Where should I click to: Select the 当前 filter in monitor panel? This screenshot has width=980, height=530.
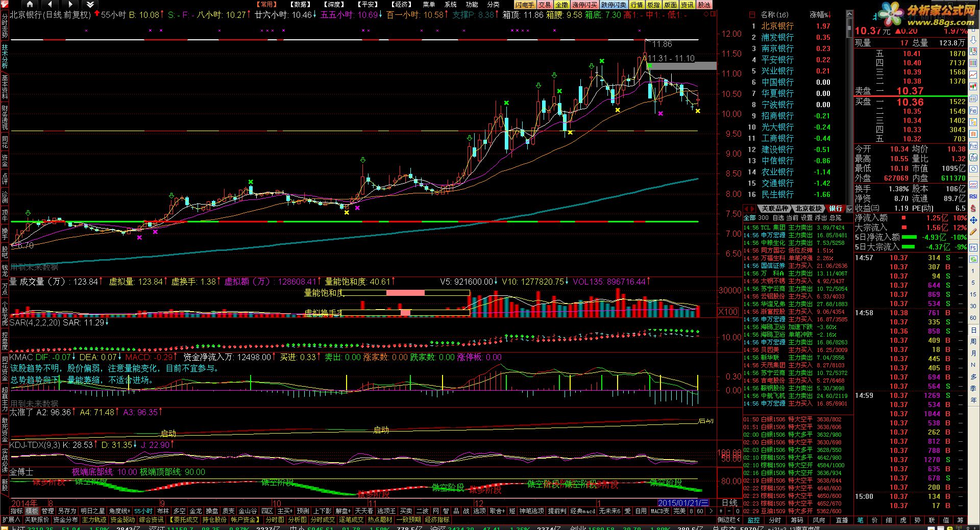[x=792, y=218]
